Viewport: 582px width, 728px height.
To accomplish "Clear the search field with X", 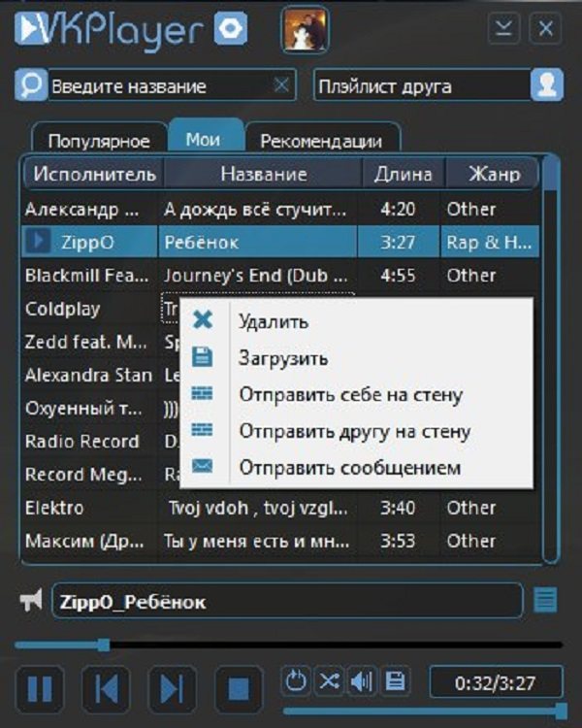I will point(280,85).
